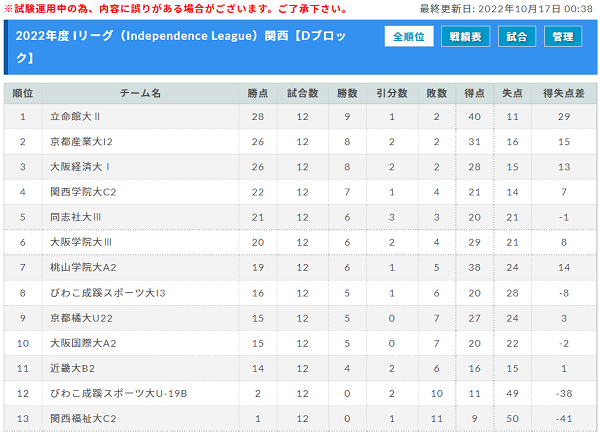Click team 大阪学院大III
The image size is (600, 433).
point(81,242)
